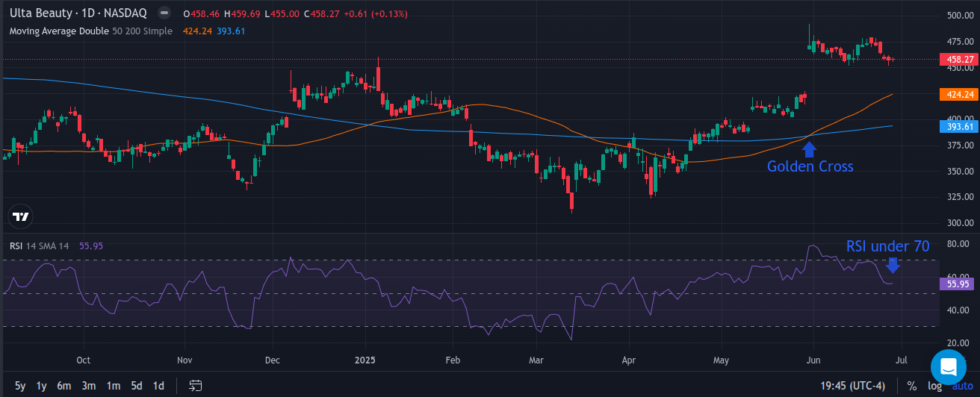
Task: Open the go-to-date calendar icon
Action: click(x=196, y=386)
